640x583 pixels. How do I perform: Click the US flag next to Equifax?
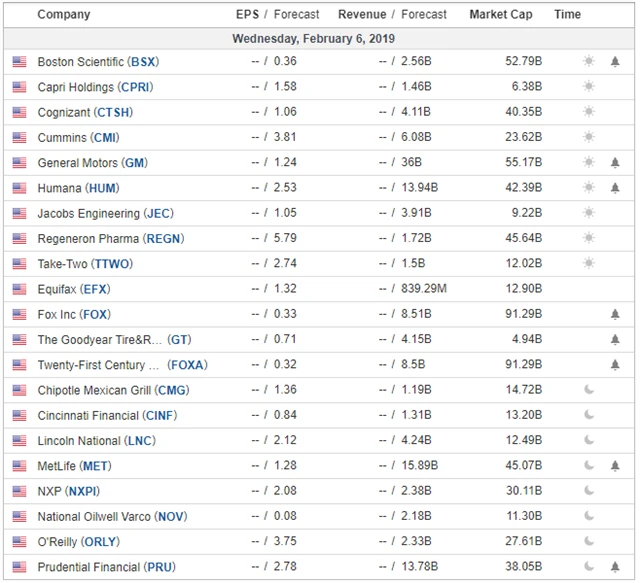19,289
